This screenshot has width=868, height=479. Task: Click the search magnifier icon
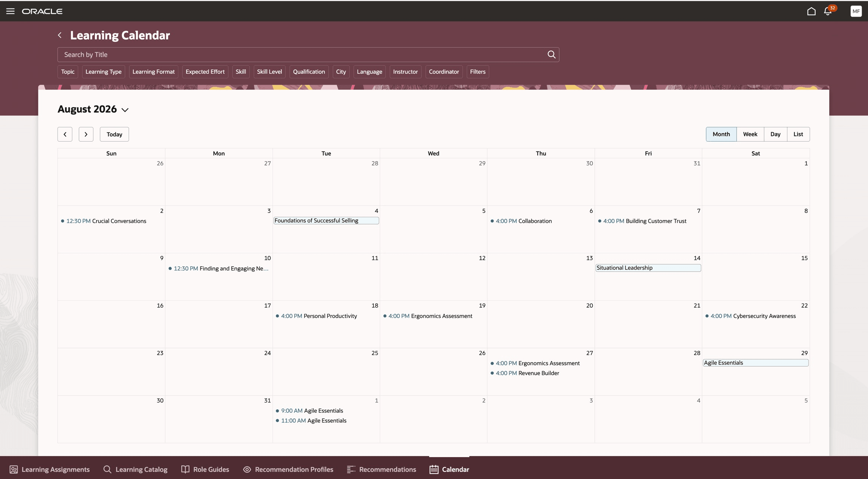coord(551,55)
